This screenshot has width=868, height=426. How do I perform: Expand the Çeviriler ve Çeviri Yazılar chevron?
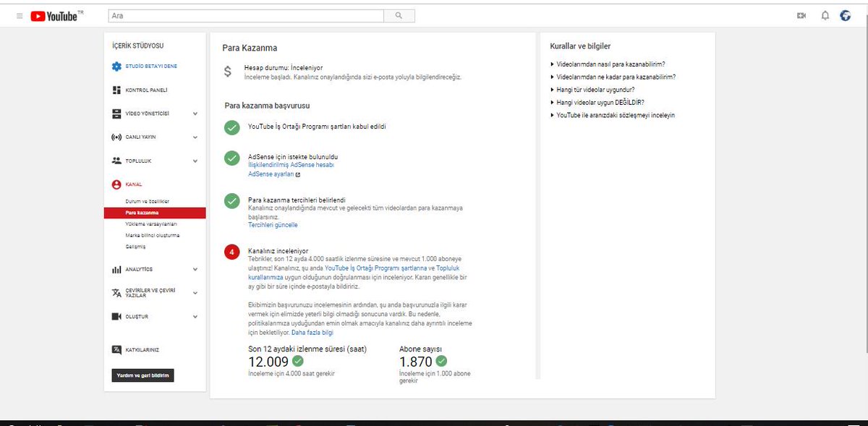click(x=195, y=293)
